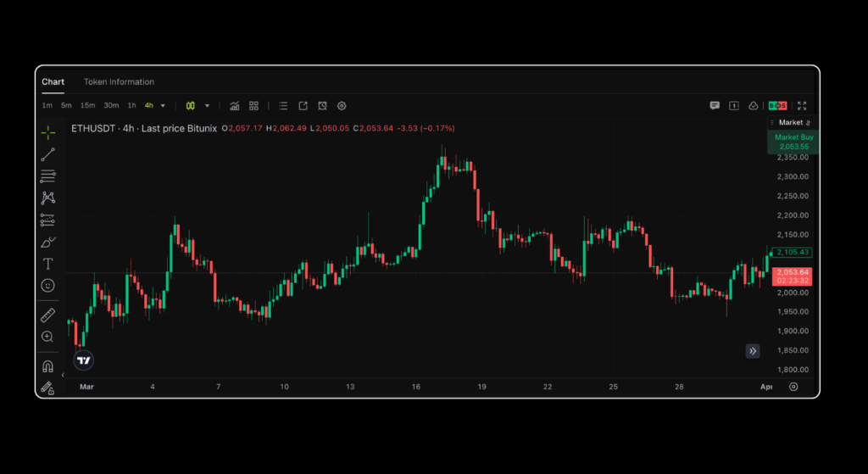Select the brush drawing tool
Viewport: 868px width, 474px height.
coord(48,243)
